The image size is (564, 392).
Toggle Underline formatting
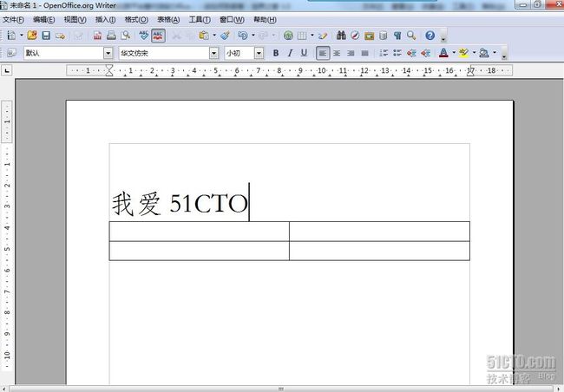pos(304,53)
